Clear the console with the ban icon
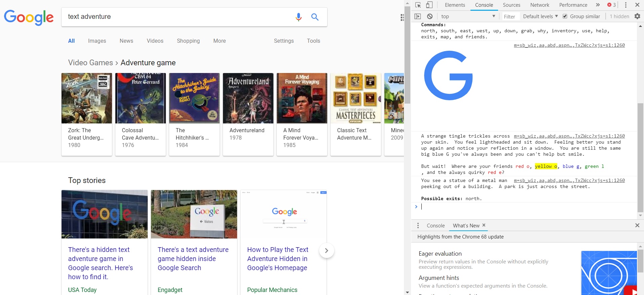Image resolution: width=644 pixels, height=295 pixels. [429, 16]
